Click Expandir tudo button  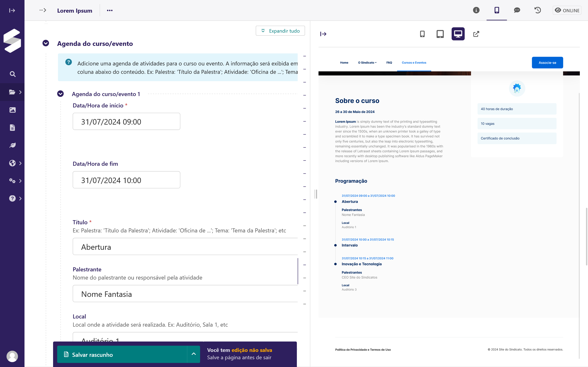tap(280, 31)
